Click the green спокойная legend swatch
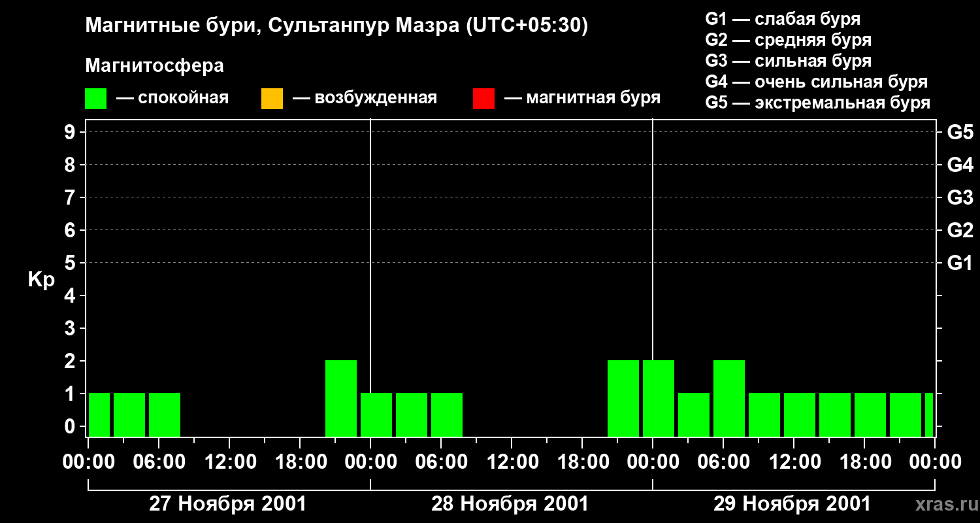 (95, 99)
